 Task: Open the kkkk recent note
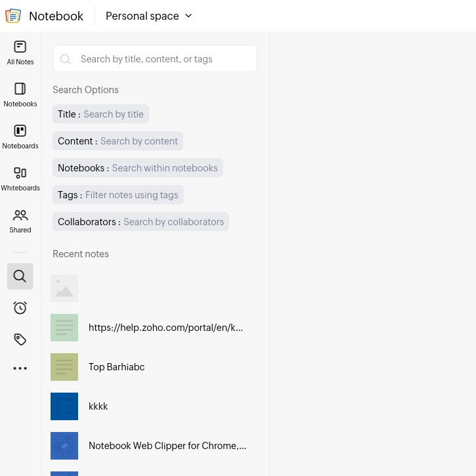click(x=98, y=406)
